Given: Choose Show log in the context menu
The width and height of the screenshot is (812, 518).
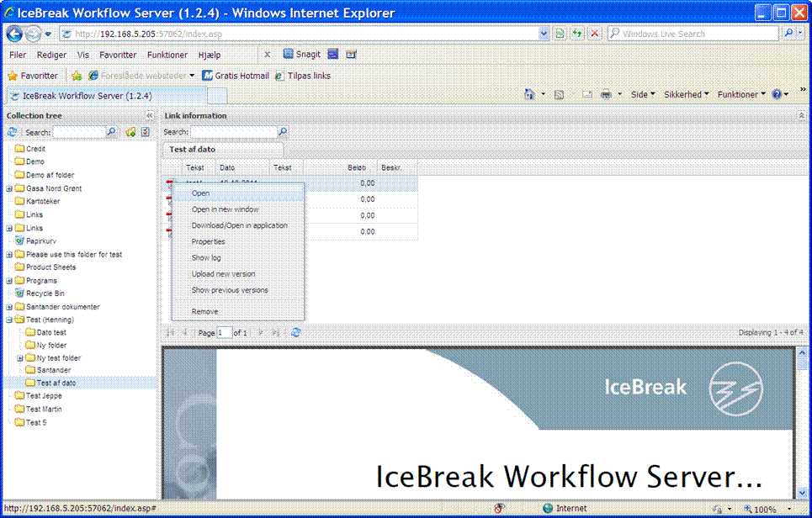Looking at the screenshot, I should (x=238, y=257).
